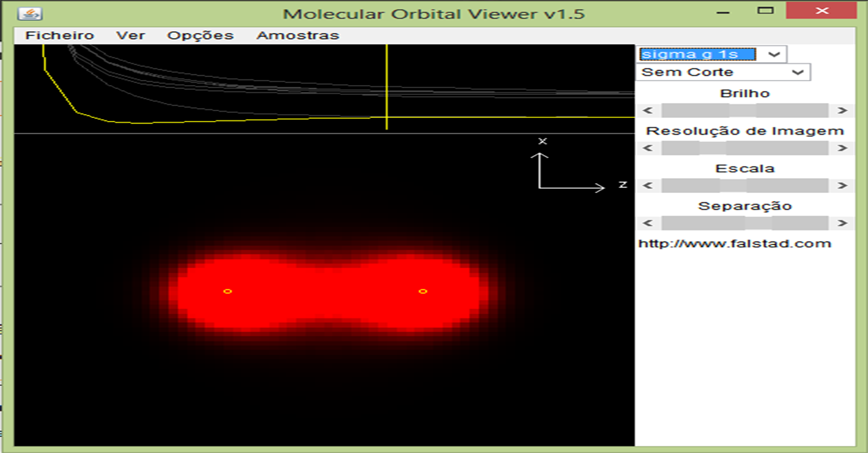Click the Escala slider left arrow

pos(648,185)
